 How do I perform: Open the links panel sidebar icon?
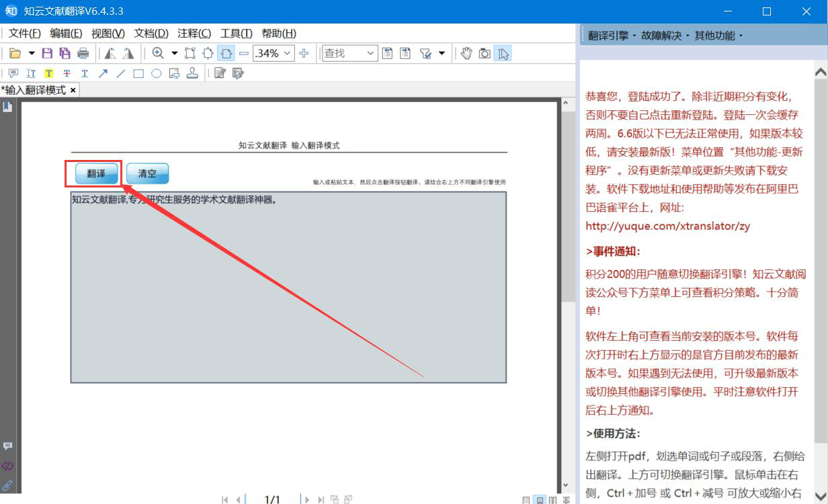(7, 466)
